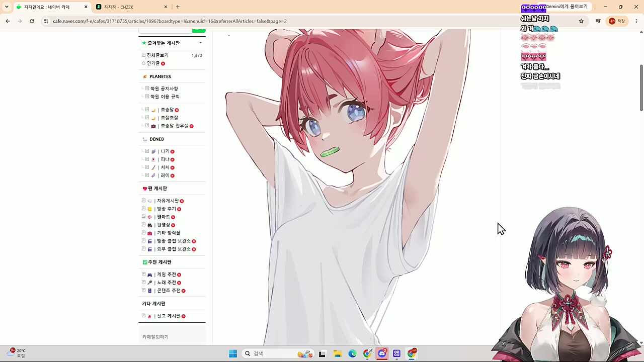The width and height of the screenshot is (644, 362).
Task: Open the 노래 추천 board
Action: [x=167, y=283]
